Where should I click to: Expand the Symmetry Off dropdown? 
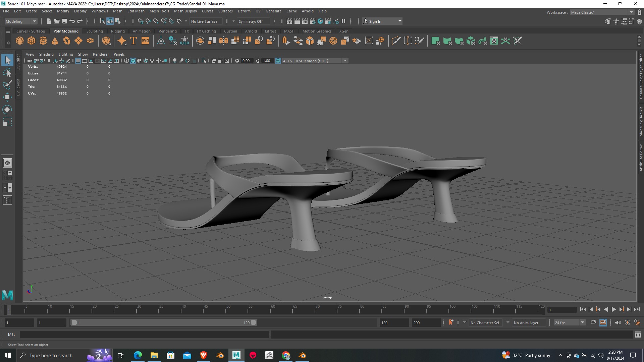(233, 21)
